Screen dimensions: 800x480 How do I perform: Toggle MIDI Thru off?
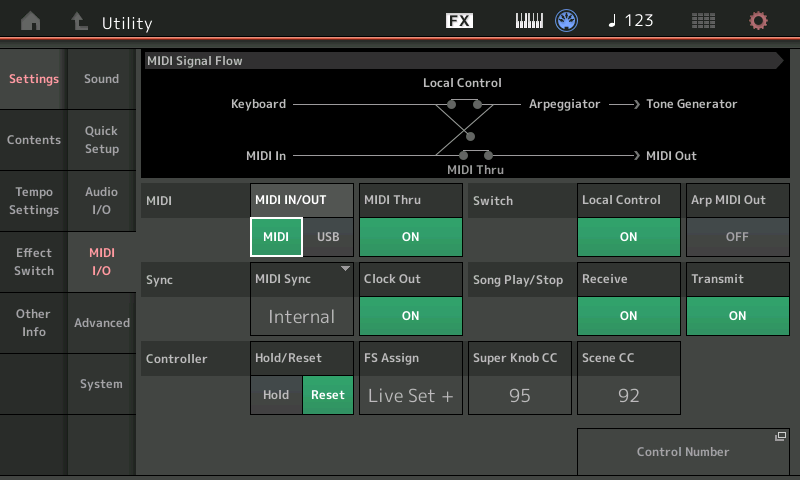pyautogui.click(x=410, y=237)
